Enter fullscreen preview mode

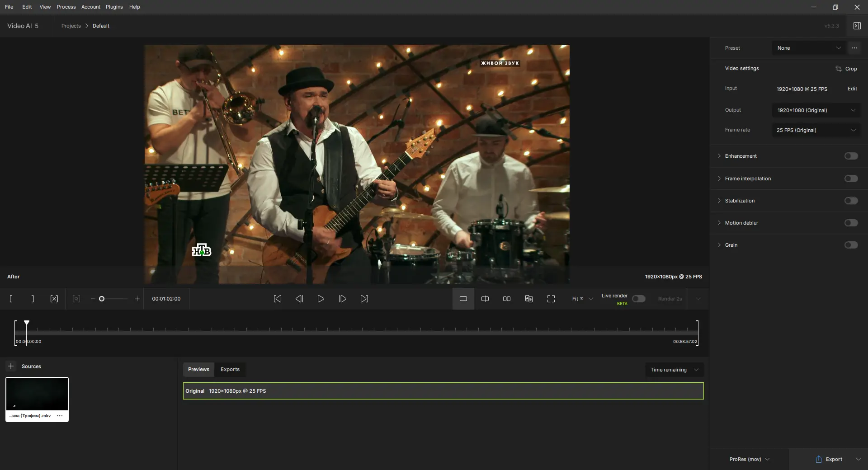pos(551,299)
